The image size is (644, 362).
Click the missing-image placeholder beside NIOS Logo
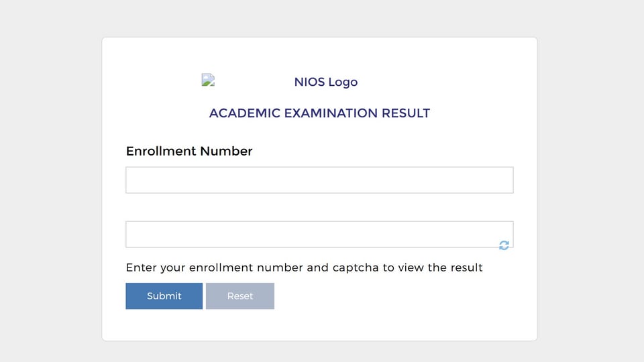click(208, 80)
